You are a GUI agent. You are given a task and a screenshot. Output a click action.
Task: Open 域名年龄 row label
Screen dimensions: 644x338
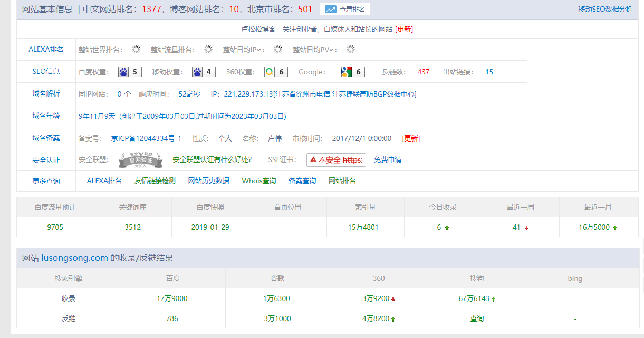(46, 116)
